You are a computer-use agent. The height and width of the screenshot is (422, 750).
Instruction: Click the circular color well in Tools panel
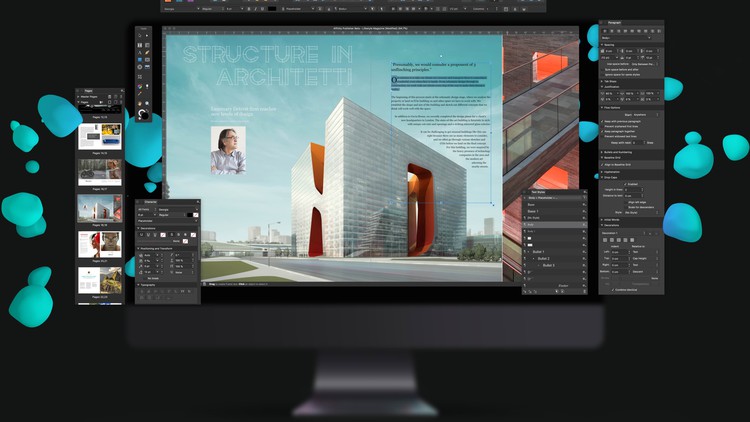pyautogui.click(x=143, y=115)
